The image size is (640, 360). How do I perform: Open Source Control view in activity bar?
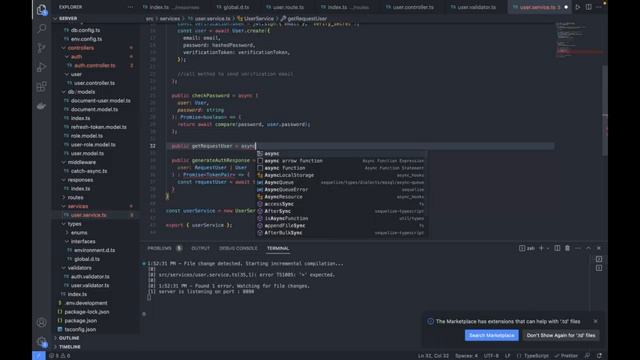[42, 48]
